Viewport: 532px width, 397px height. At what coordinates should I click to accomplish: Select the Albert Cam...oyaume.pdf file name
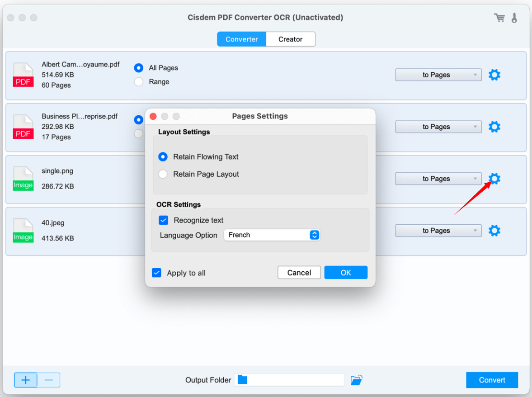click(80, 65)
